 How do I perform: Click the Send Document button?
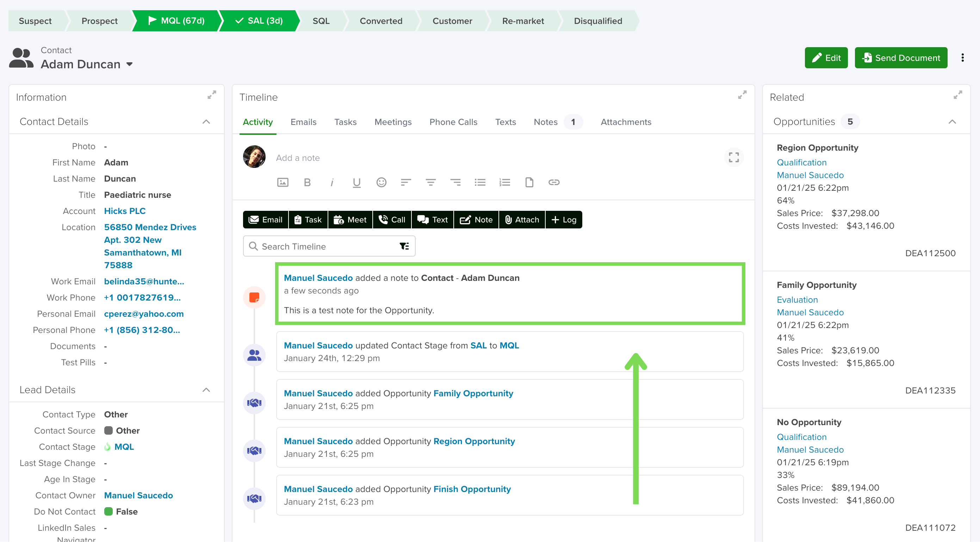[x=901, y=58]
